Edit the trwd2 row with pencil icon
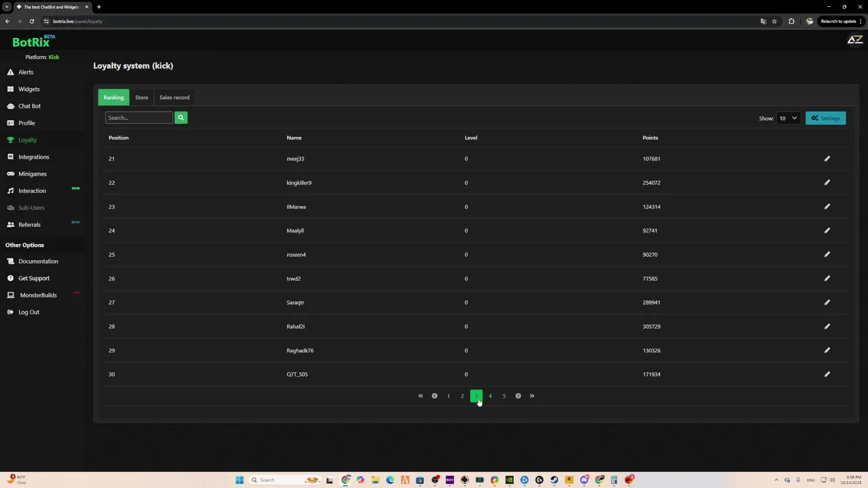This screenshot has width=868, height=488. click(x=827, y=279)
